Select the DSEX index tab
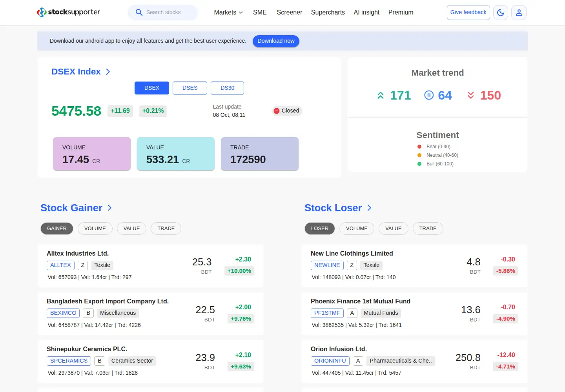This screenshot has height=392, width=565. (x=152, y=88)
